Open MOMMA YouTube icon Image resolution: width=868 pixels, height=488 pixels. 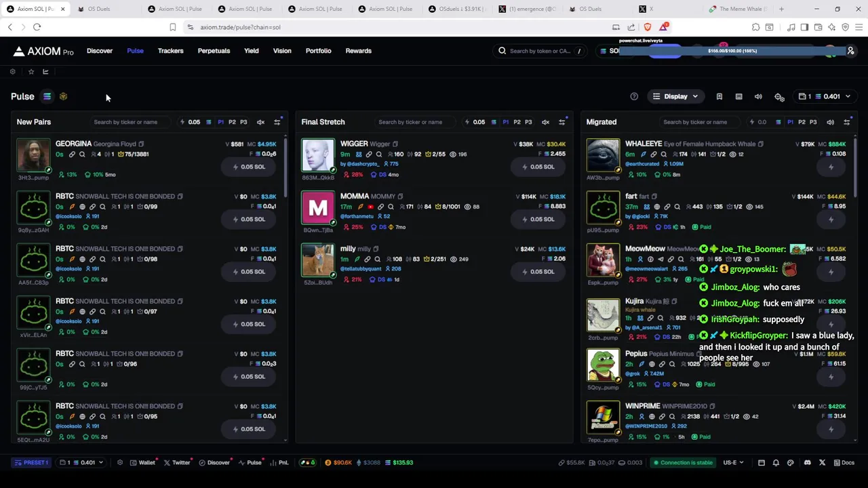370,207
